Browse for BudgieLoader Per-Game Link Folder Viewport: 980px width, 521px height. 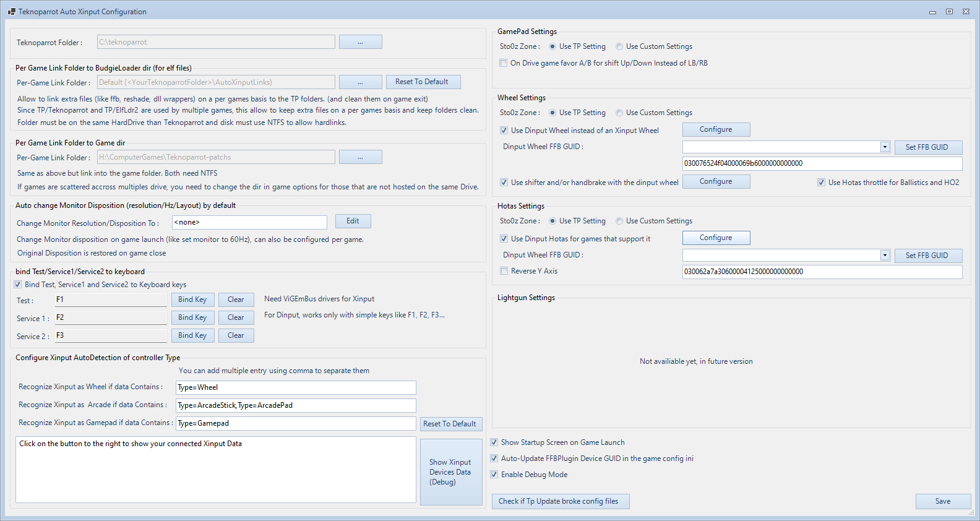click(x=360, y=82)
